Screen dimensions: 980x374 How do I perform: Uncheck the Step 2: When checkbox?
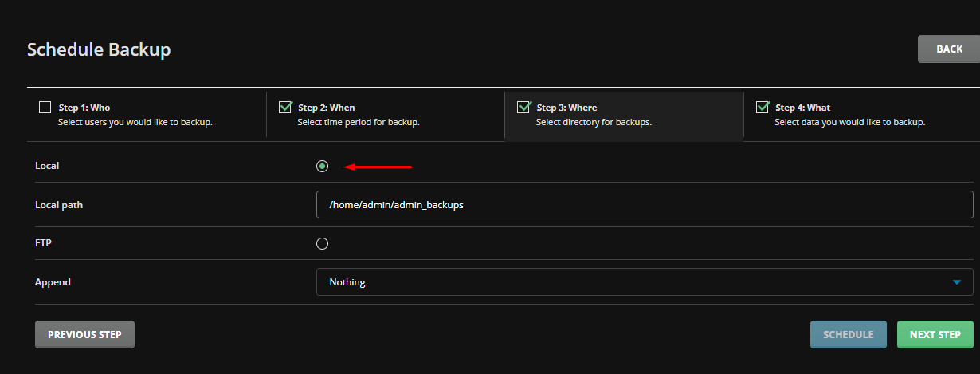284,108
